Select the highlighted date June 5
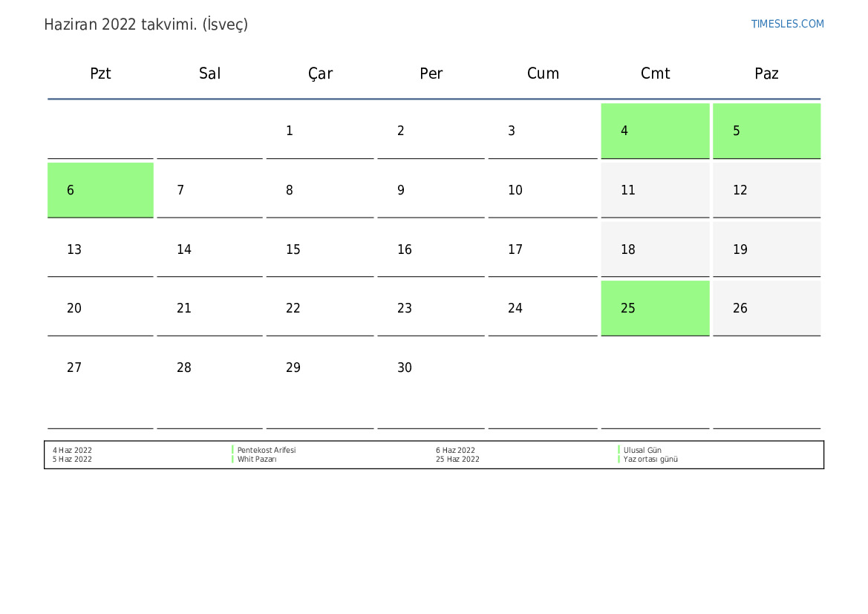868x614 pixels. coord(766,131)
